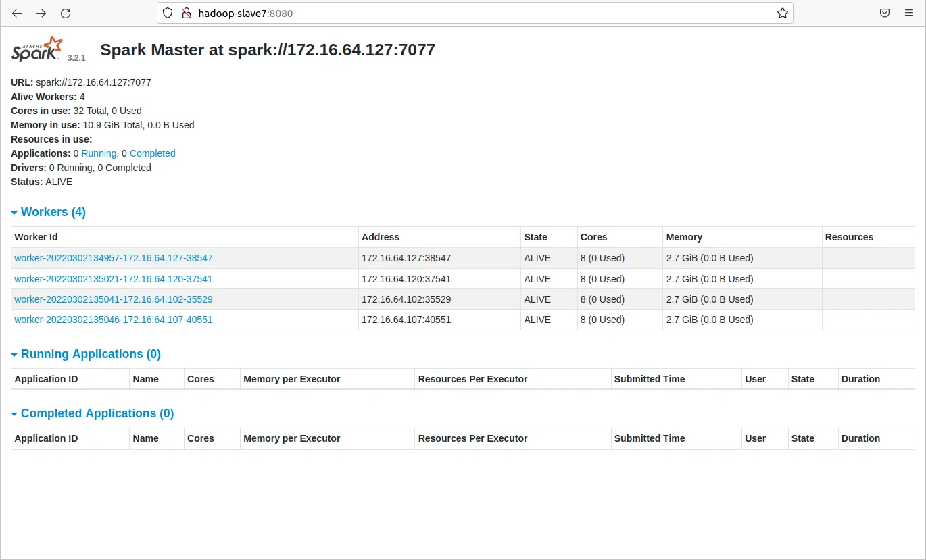Click the browser Back arrow

pos(17,14)
